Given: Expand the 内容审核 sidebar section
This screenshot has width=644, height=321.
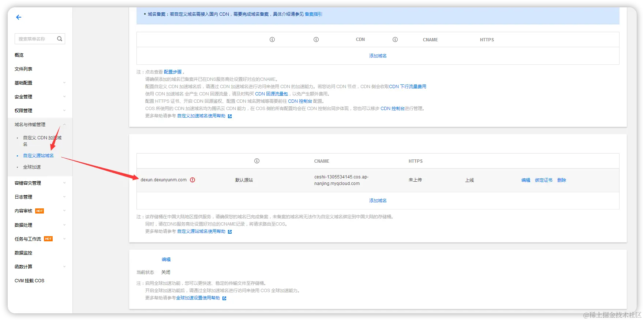Looking at the screenshot, I should 64,211.
